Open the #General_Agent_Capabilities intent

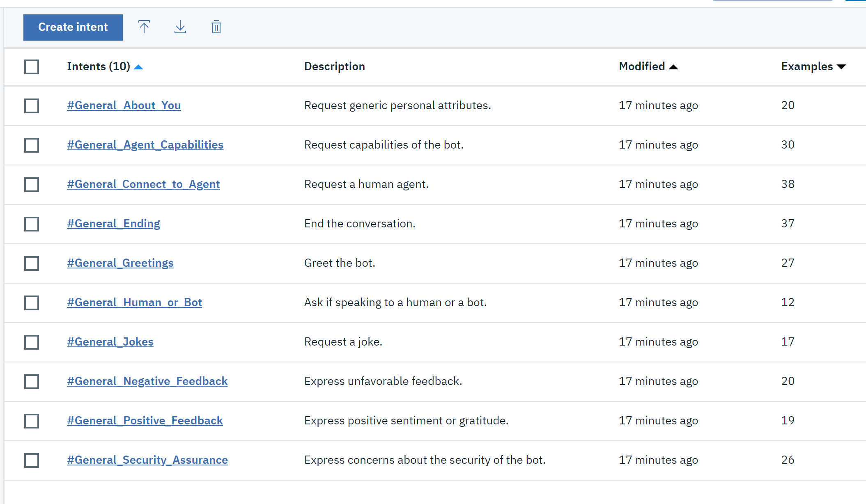(145, 144)
